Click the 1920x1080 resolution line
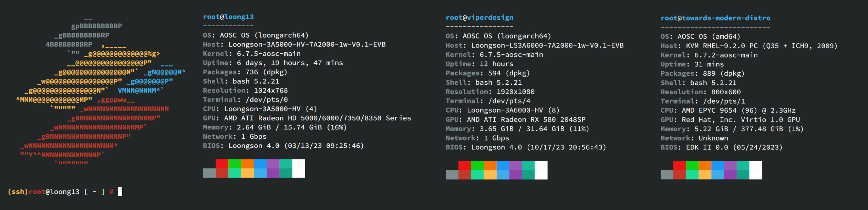The image size is (868, 210). (x=490, y=92)
